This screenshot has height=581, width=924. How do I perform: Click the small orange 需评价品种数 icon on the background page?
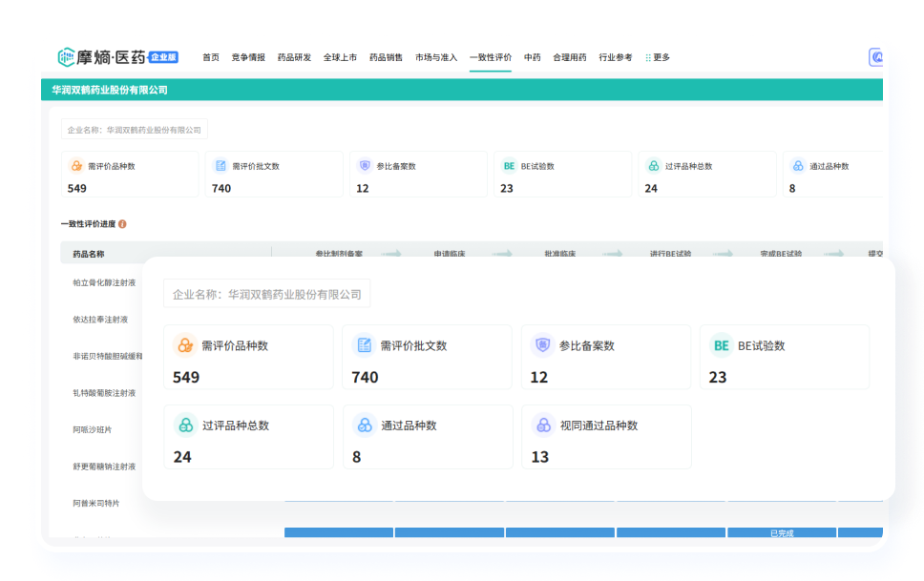76,166
